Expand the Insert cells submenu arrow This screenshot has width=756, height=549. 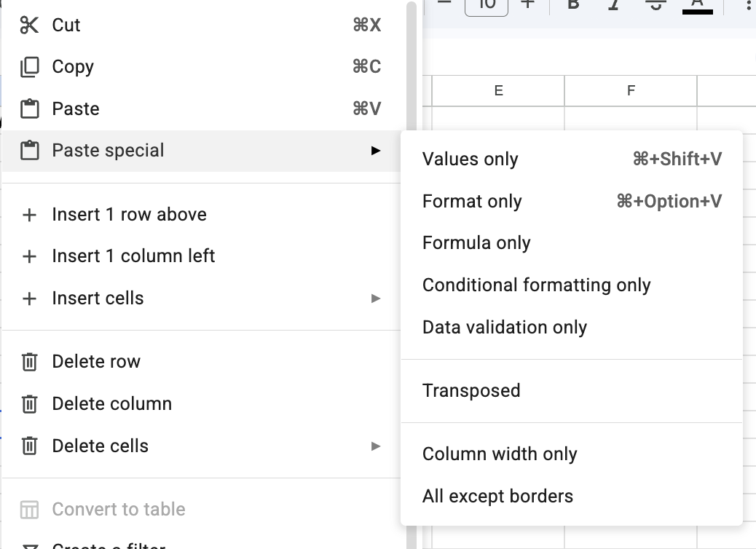[x=377, y=299]
